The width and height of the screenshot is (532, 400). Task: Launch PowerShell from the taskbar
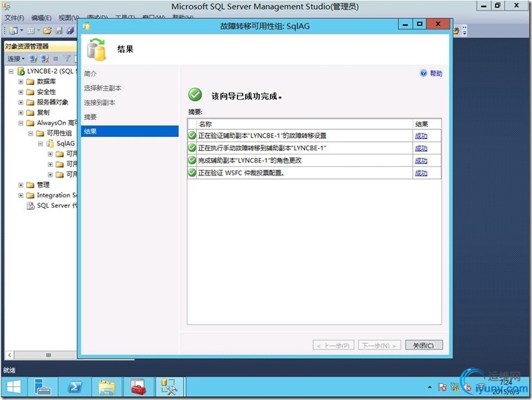[x=74, y=387]
